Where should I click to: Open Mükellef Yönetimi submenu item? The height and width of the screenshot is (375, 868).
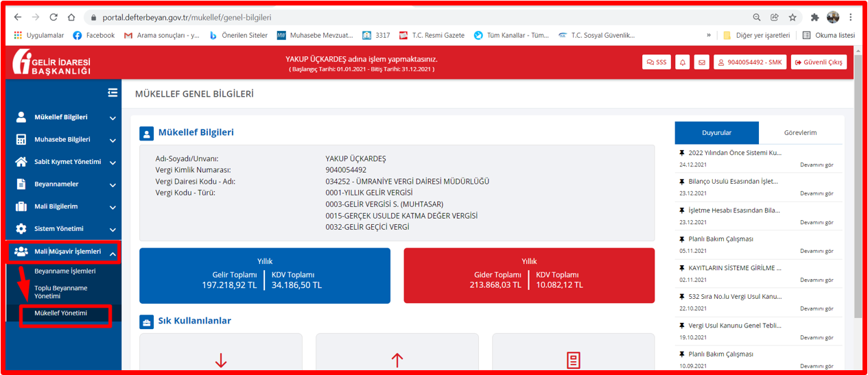[61, 313]
